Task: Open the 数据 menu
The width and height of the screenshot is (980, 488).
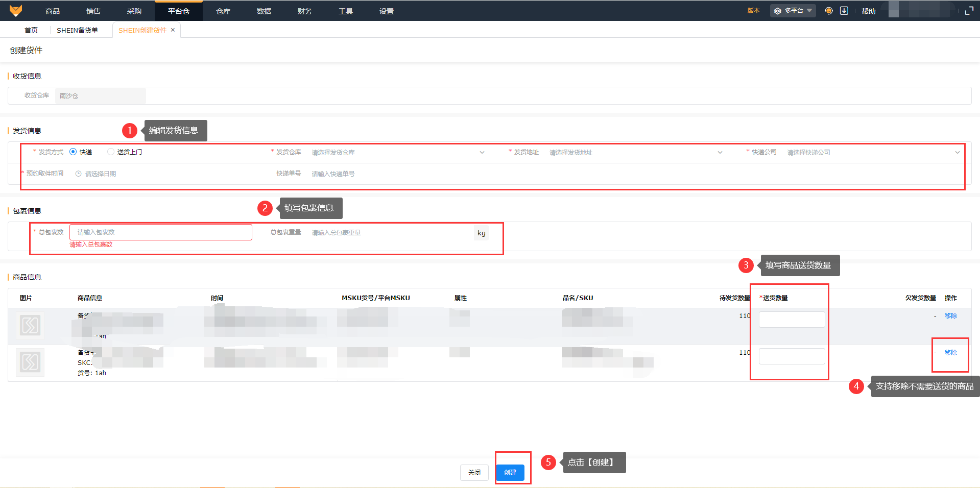Action: (264, 11)
